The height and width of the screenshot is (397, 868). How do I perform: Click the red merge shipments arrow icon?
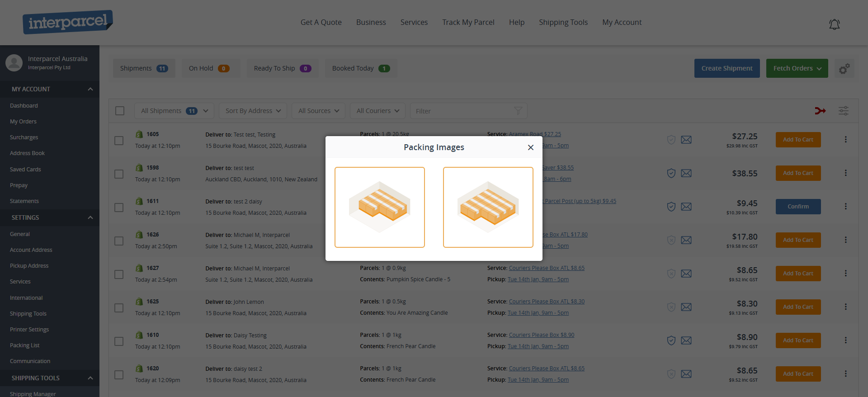click(x=820, y=111)
